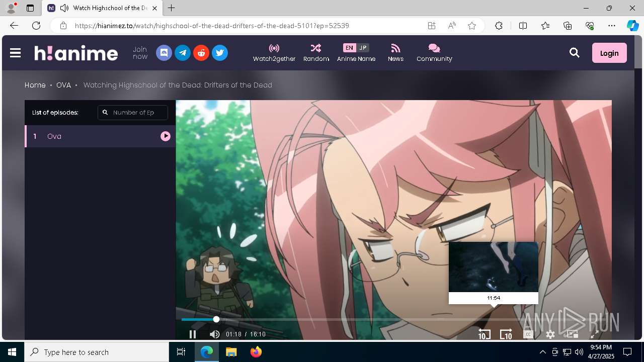Switch anime name language to EN
The image size is (644, 362).
tap(349, 48)
